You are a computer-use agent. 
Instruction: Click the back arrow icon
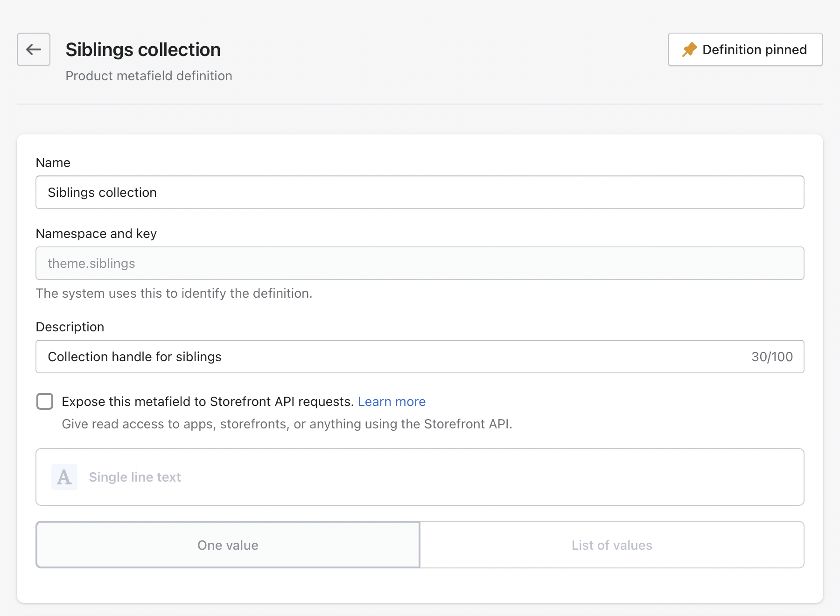point(34,49)
